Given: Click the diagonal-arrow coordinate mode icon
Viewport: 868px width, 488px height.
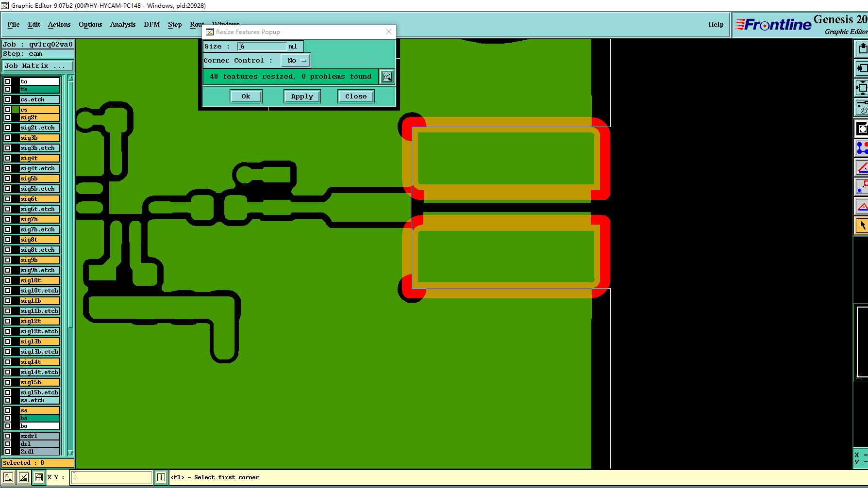Looking at the screenshot, I should click(8, 477).
